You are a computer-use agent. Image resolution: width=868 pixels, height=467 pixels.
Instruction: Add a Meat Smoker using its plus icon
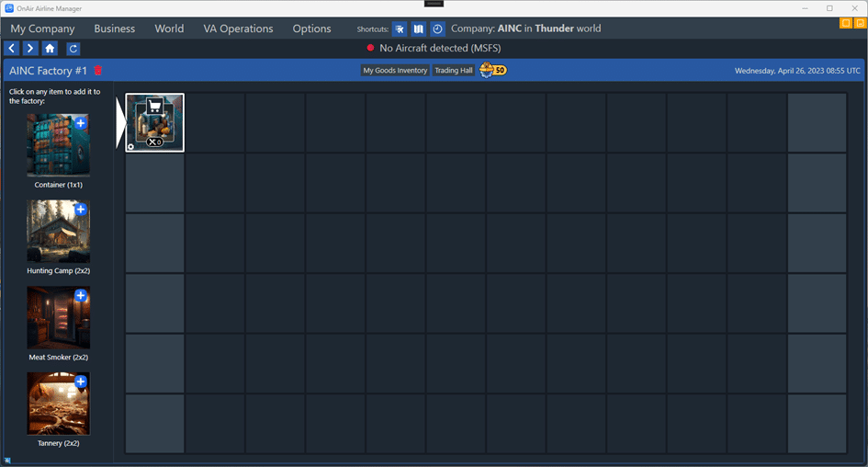(81, 295)
